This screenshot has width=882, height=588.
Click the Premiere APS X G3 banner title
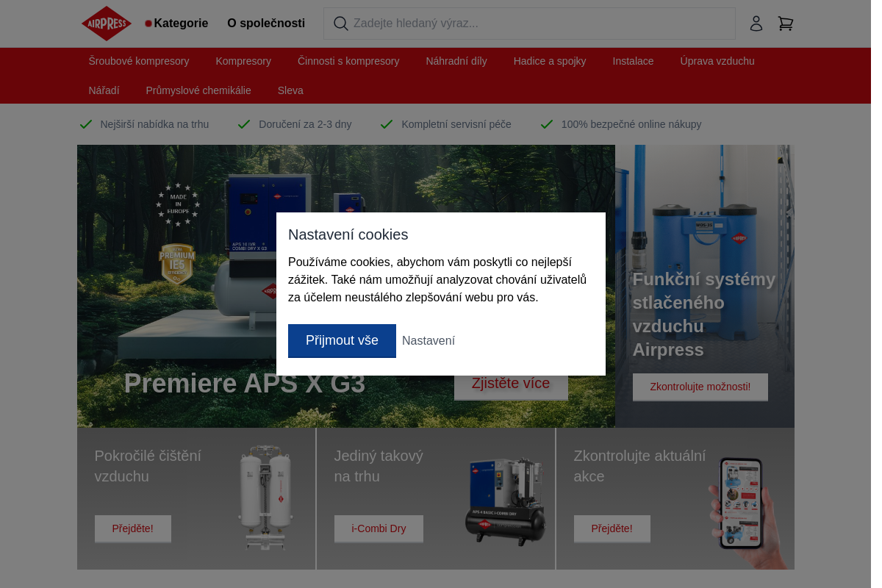click(245, 384)
